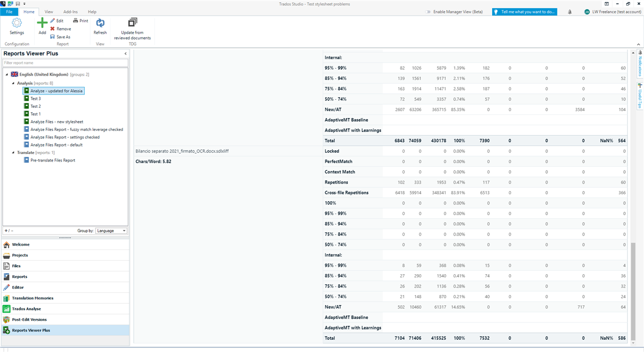Open the notifications bell
This screenshot has width=644, height=352.
569,11
